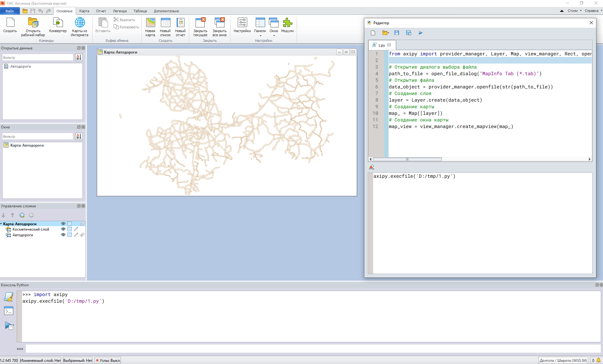Click the Создать (Create) ribbon icon

click(10, 25)
